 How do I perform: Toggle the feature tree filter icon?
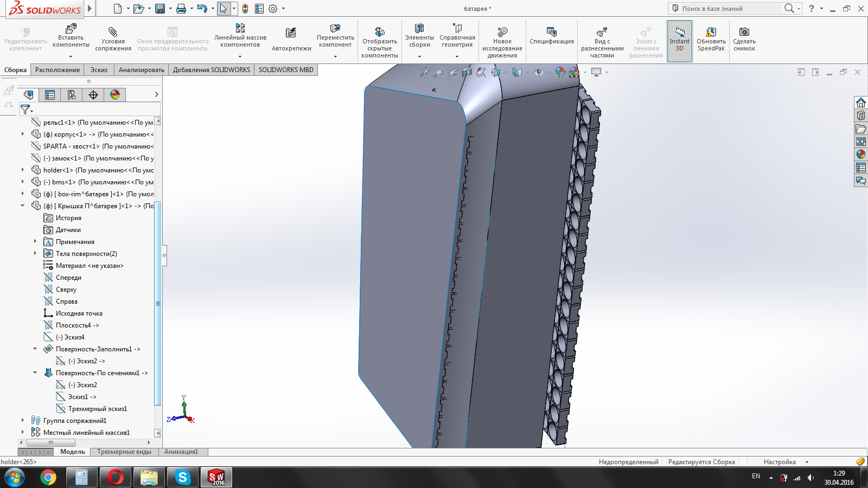[25, 110]
